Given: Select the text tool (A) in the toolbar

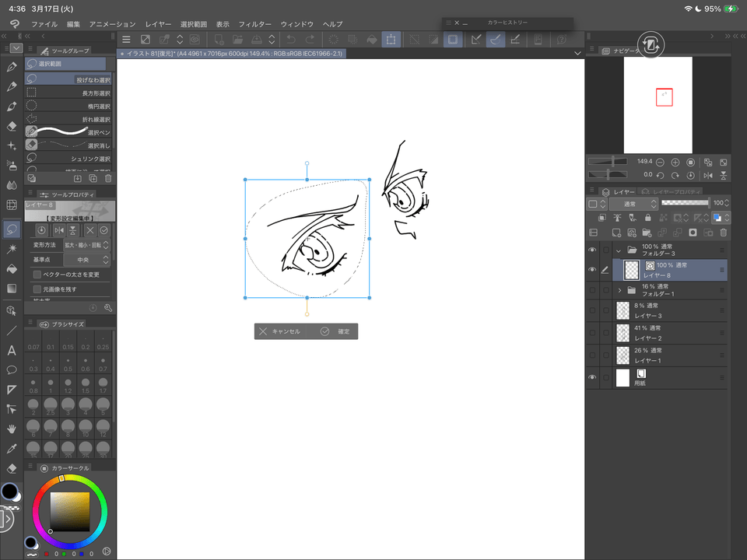Looking at the screenshot, I should [x=12, y=351].
